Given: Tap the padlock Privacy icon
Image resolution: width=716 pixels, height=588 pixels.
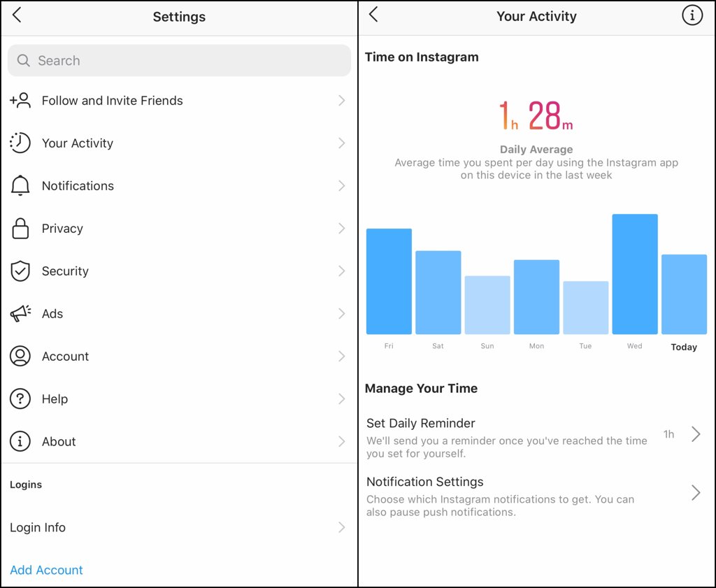Looking at the screenshot, I should tap(20, 229).
